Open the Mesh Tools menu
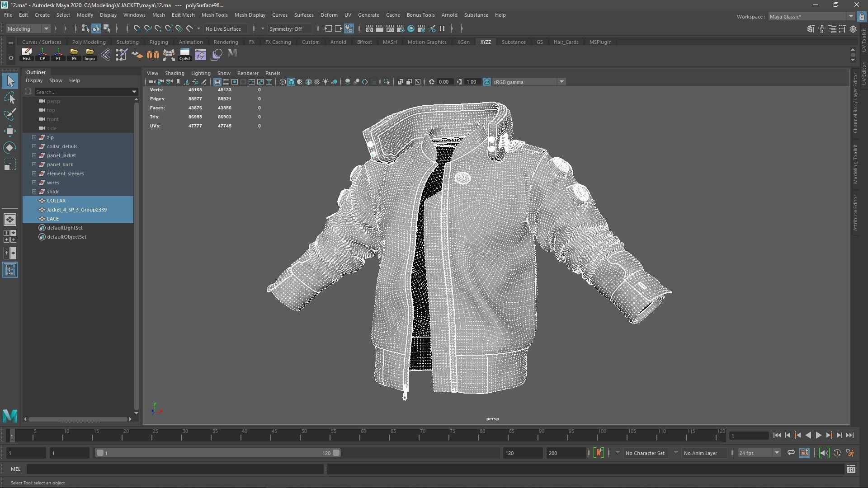The width and height of the screenshot is (868, 488). 214,15
